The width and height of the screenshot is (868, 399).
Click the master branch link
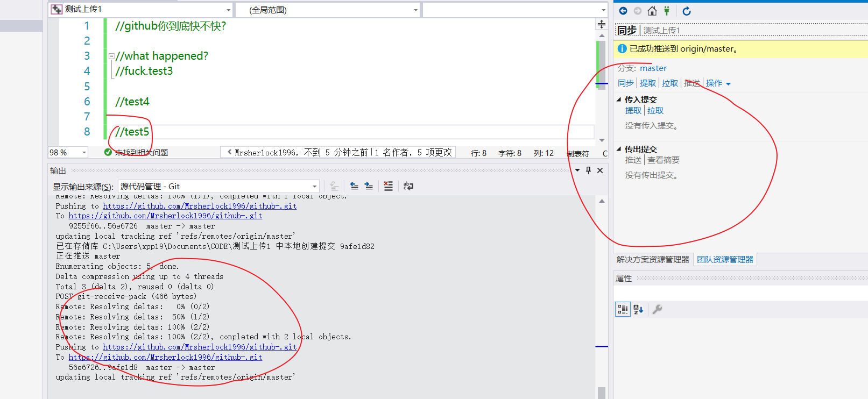(653, 68)
